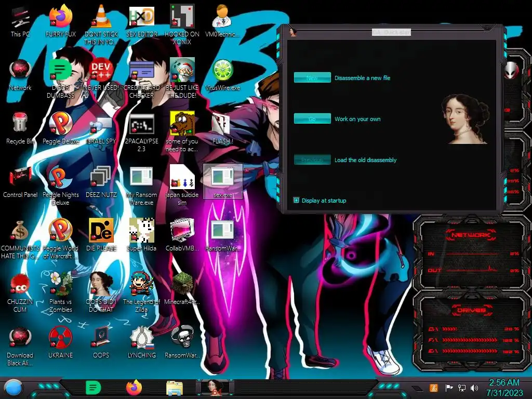The width and height of the screenshot is (532, 399).
Task: Select the sex.exe desktop icon
Action: pyautogui.click(x=222, y=177)
